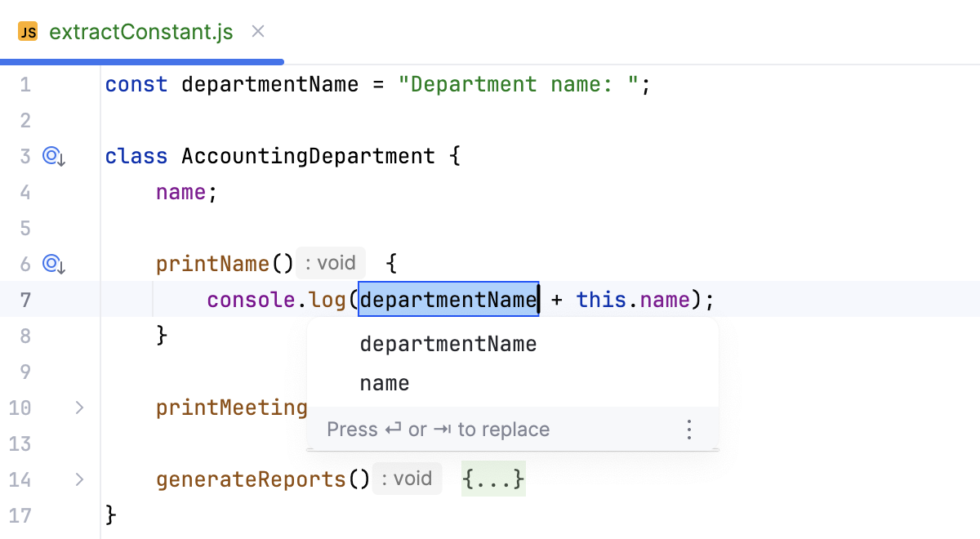This screenshot has height=539, width=980.
Task: Click the gutter icon next to printName
Action: 53,264
